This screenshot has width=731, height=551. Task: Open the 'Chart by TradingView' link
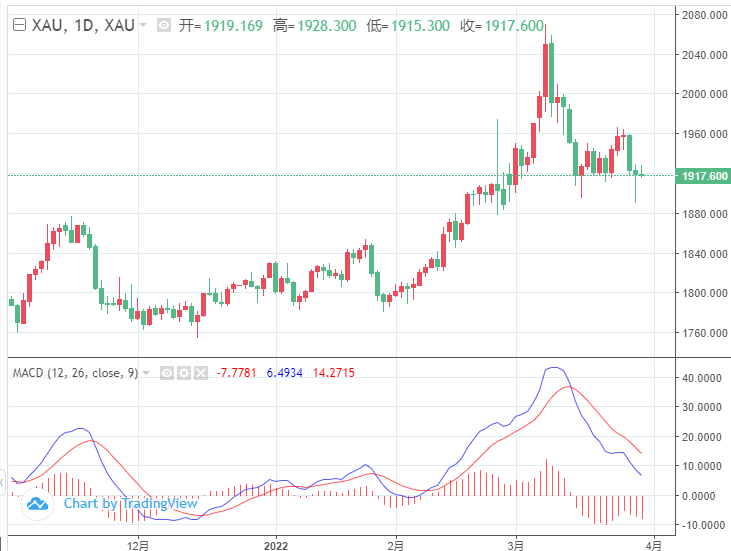pos(131,503)
